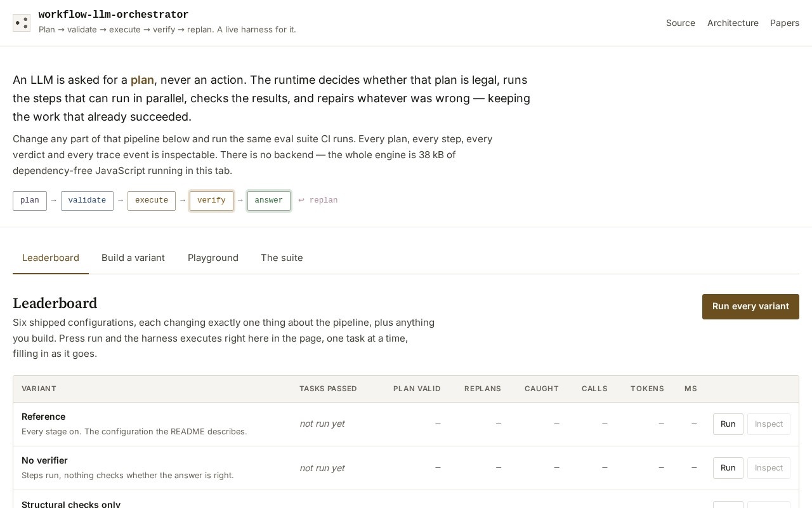This screenshot has width=812, height=508.
Task: Click the PLAN VALID column header
Action: (x=417, y=389)
